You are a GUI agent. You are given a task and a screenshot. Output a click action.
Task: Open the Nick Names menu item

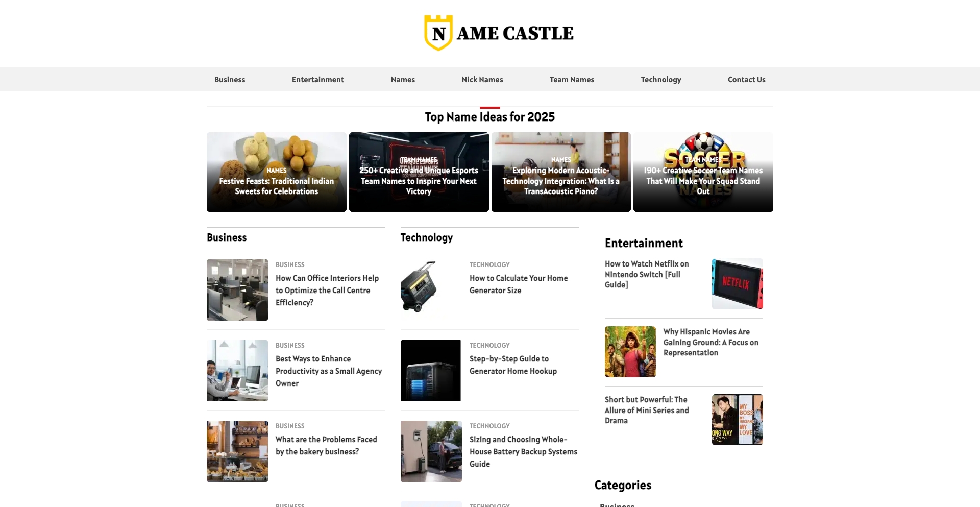pos(482,79)
